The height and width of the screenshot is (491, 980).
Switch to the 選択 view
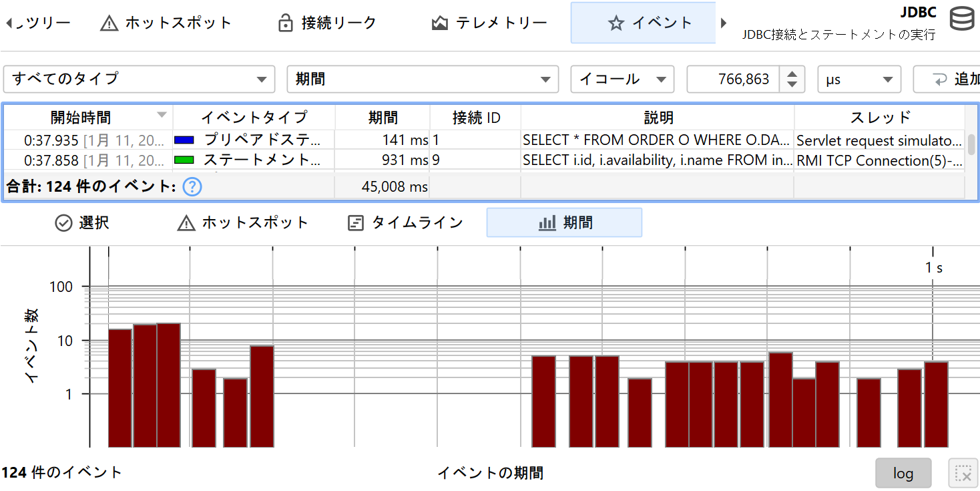tap(82, 223)
